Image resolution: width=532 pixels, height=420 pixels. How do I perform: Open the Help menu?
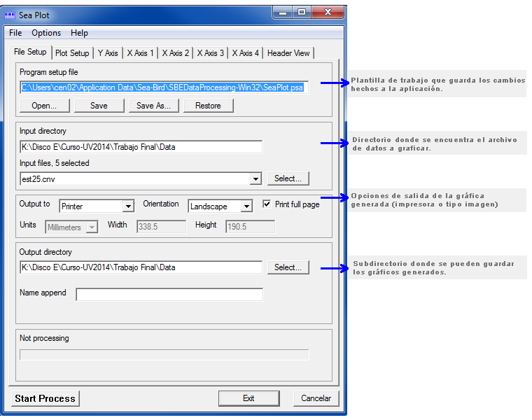[x=79, y=33]
